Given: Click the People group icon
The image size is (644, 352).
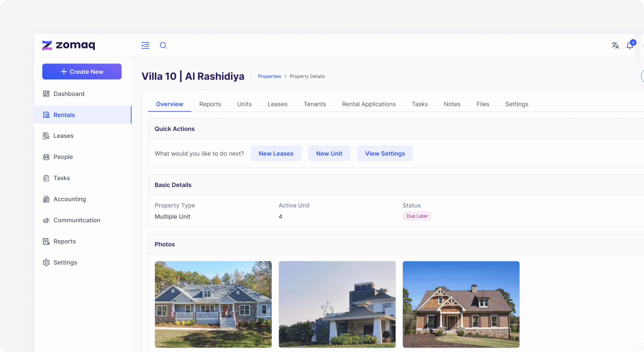Looking at the screenshot, I should click(x=46, y=157).
